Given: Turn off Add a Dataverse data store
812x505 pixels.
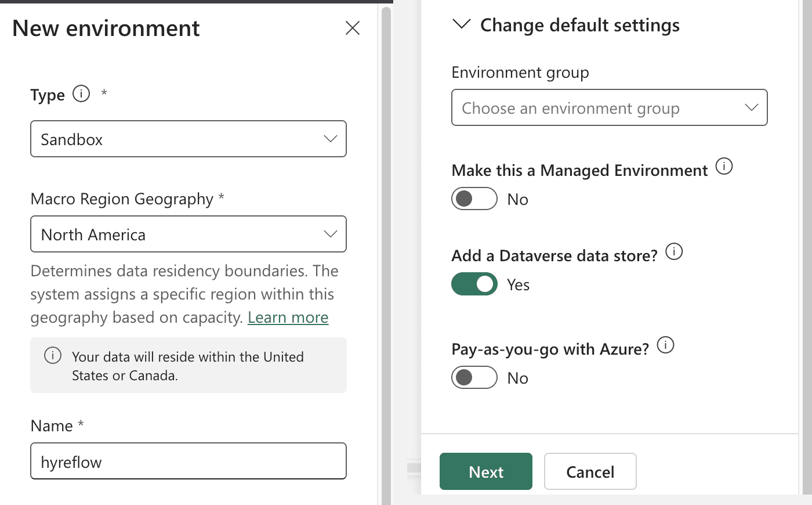Looking at the screenshot, I should [474, 284].
